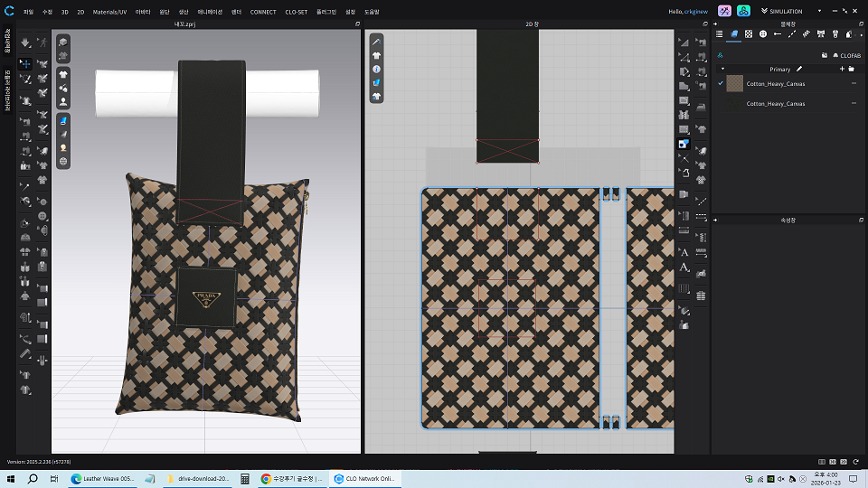Open Chrome window in Windows taskbar
The width and height of the screenshot is (868, 488).
pos(289,479)
